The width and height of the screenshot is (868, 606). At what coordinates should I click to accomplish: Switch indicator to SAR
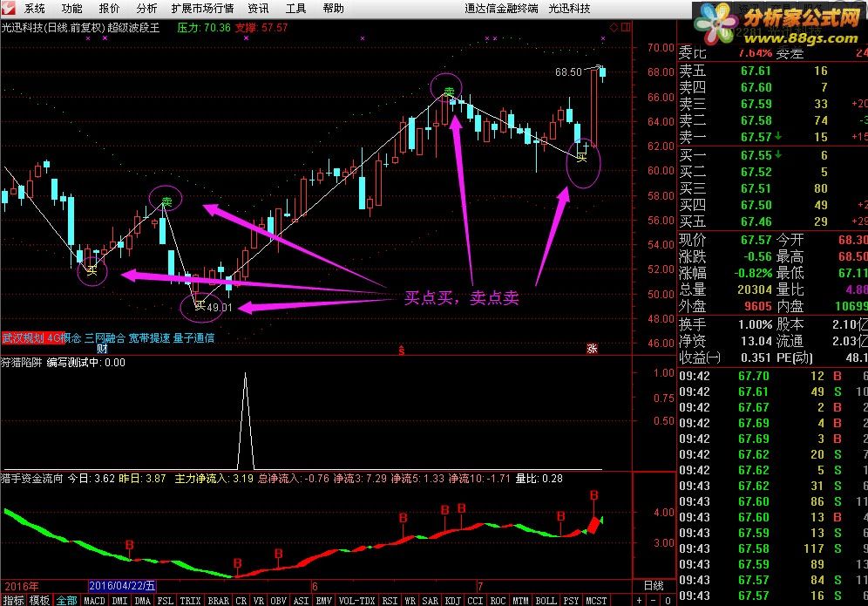[431, 601]
